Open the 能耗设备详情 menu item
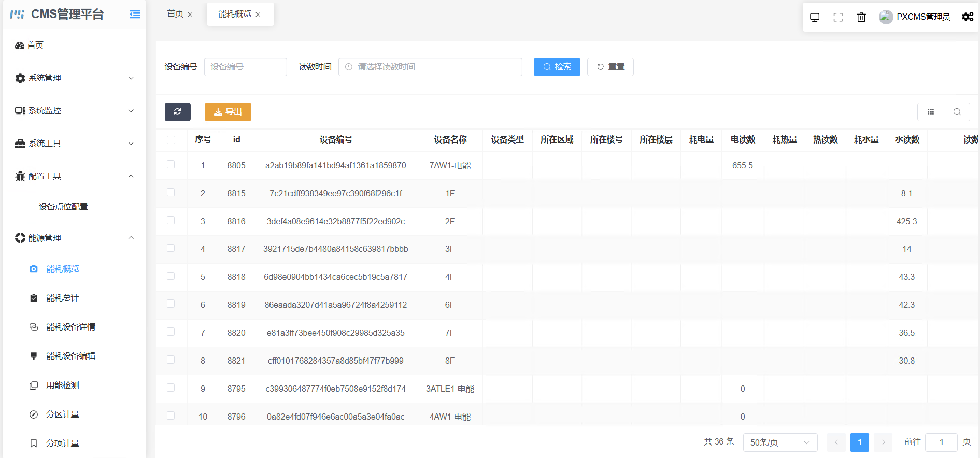Screen dimensions: 980x458 point(70,327)
